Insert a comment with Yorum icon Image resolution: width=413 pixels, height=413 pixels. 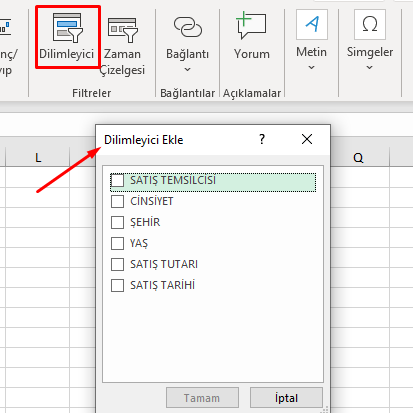tap(251, 25)
